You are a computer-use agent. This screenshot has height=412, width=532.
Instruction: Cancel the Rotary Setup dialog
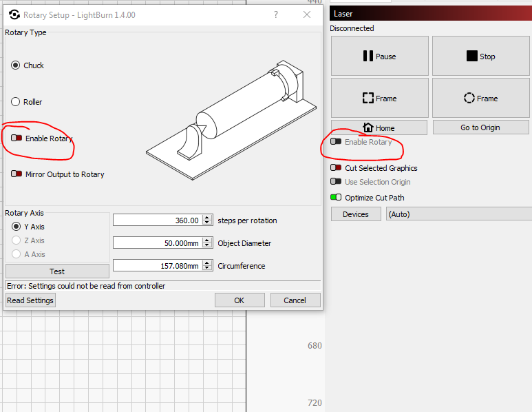point(295,300)
